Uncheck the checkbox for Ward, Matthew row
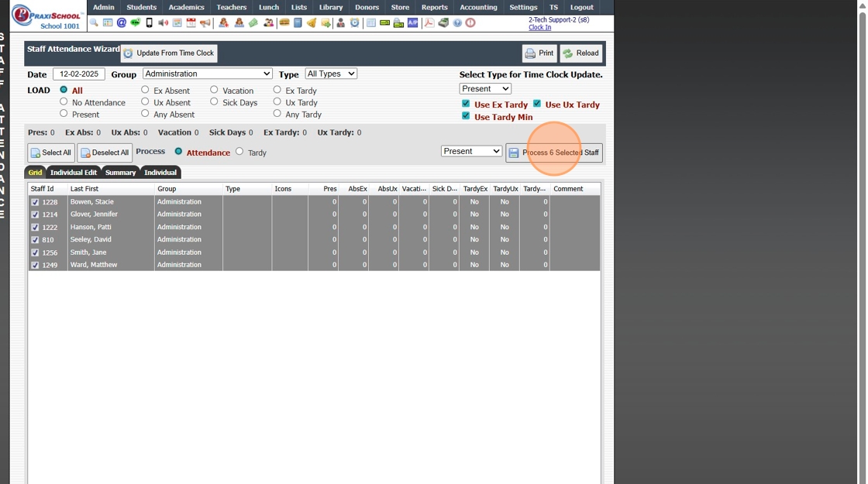The height and width of the screenshot is (484, 868). (x=35, y=266)
